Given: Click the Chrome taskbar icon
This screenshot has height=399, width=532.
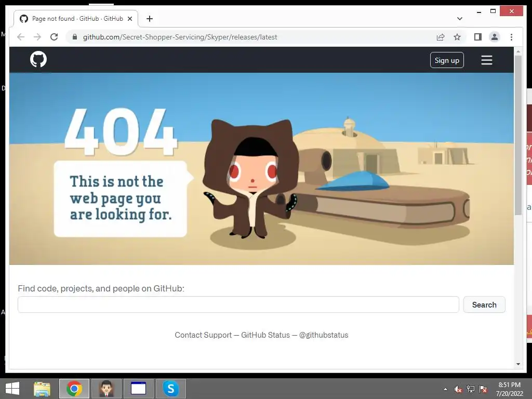Looking at the screenshot, I should 74,389.
